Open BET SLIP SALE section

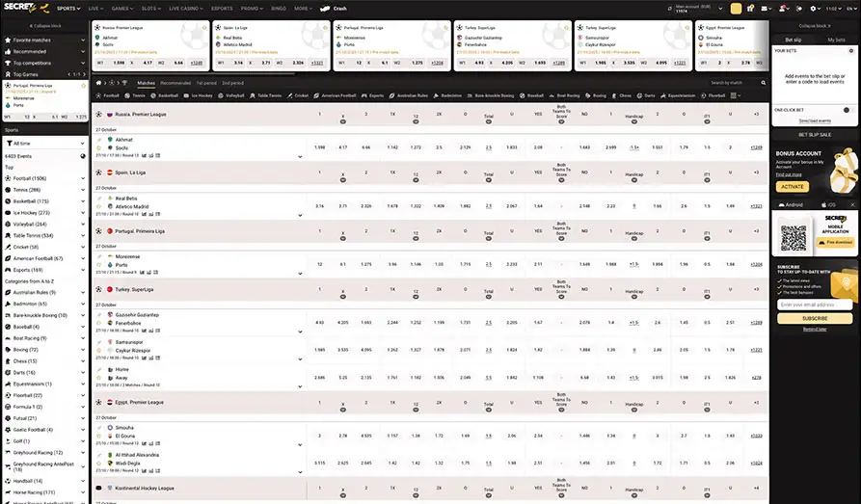815,135
